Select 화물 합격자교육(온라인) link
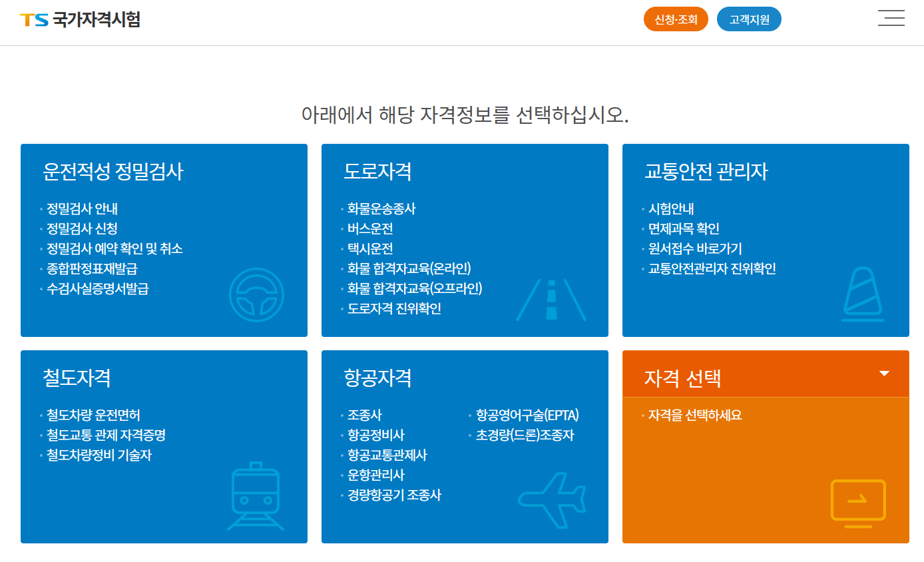Screen dimensions: 924x562 pyautogui.click(x=409, y=269)
